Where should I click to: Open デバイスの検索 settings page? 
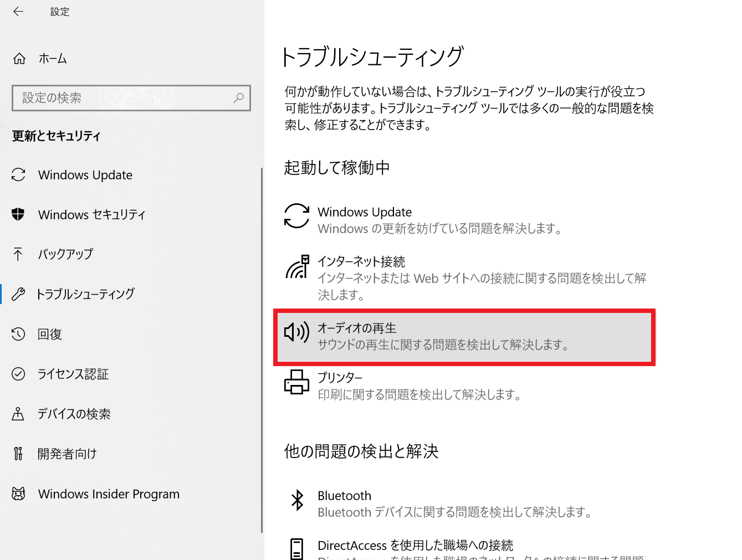pos(74,414)
